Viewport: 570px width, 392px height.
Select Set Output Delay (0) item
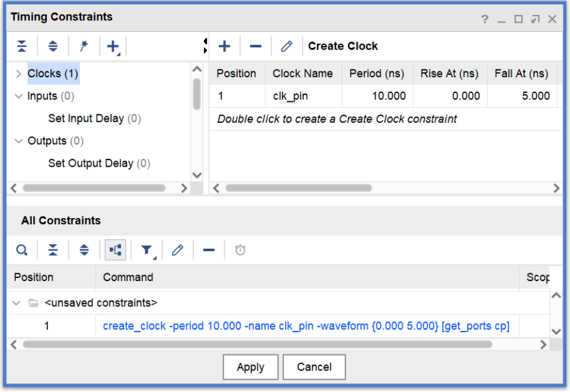(99, 163)
